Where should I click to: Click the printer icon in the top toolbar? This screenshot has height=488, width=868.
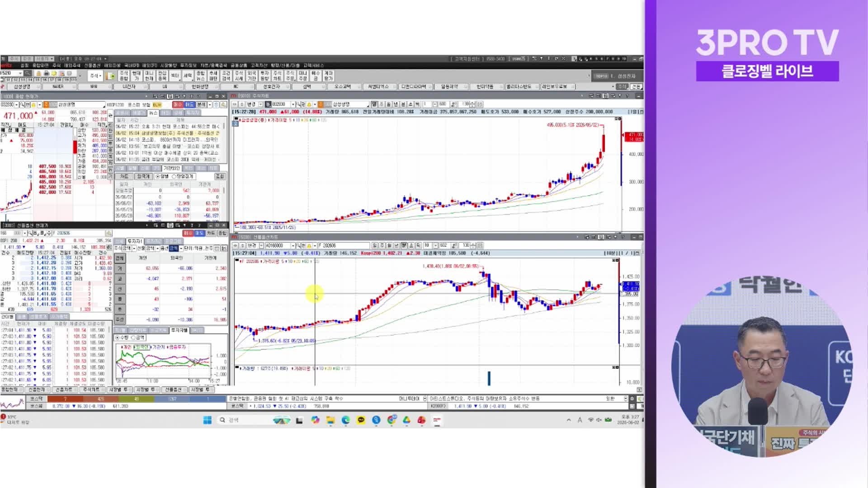pos(47,73)
